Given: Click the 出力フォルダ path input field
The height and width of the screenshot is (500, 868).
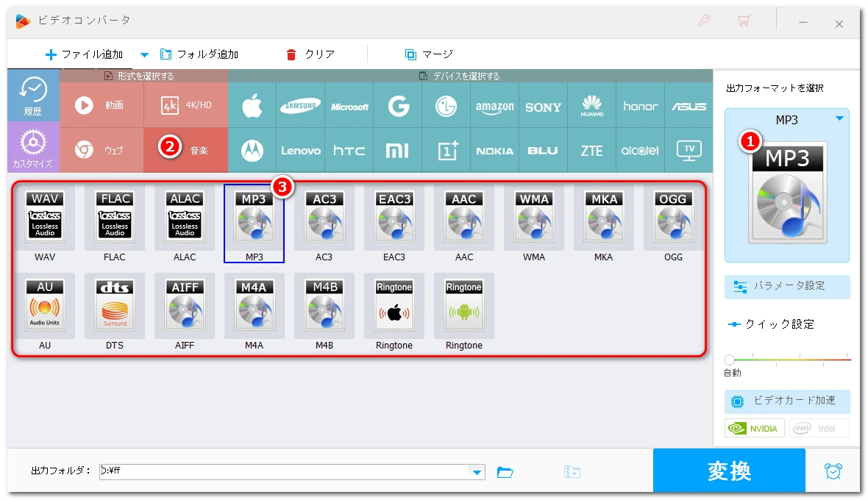Looking at the screenshot, I should coord(287,472).
